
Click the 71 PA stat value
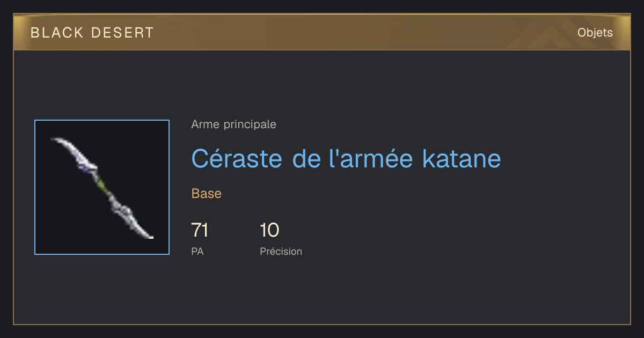[200, 230]
